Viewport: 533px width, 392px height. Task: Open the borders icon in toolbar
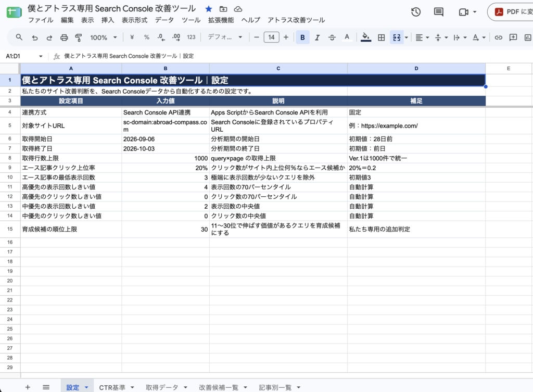pos(382,37)
